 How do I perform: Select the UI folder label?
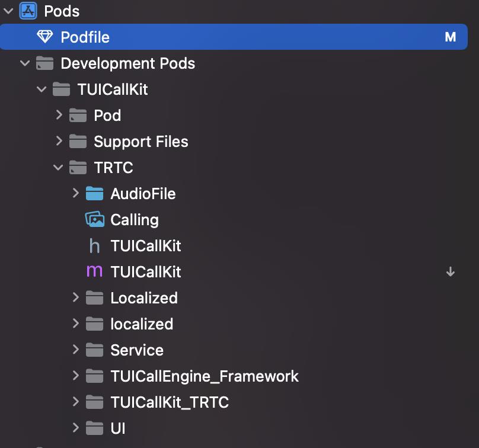[x=118, y=428]
